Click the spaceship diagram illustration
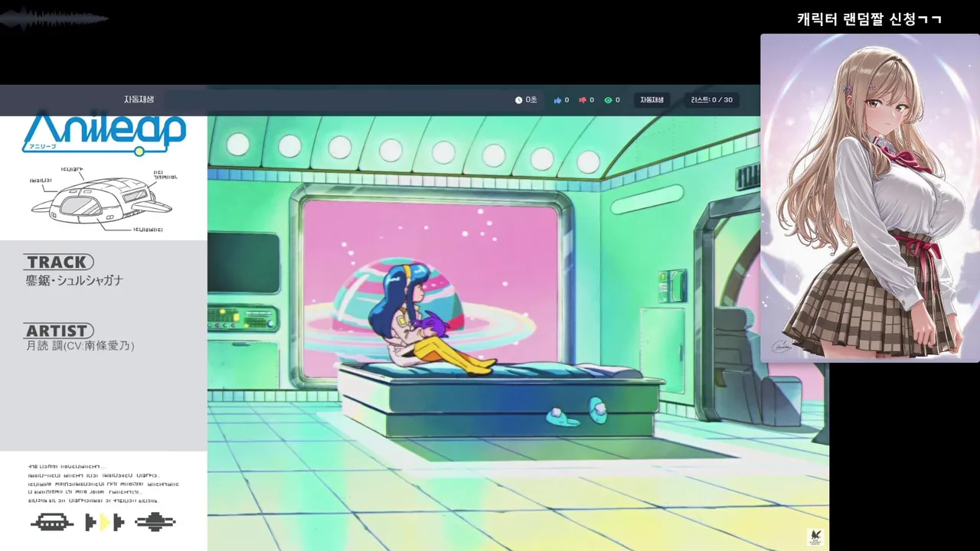The width and height of the screenshot is (980, 551). tap(103, 200)
